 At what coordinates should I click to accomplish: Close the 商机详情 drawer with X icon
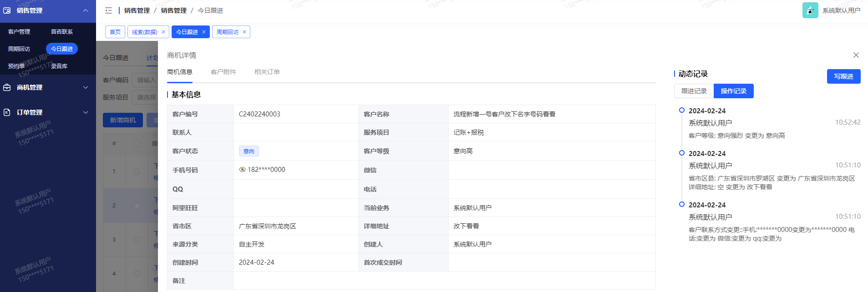856,55
